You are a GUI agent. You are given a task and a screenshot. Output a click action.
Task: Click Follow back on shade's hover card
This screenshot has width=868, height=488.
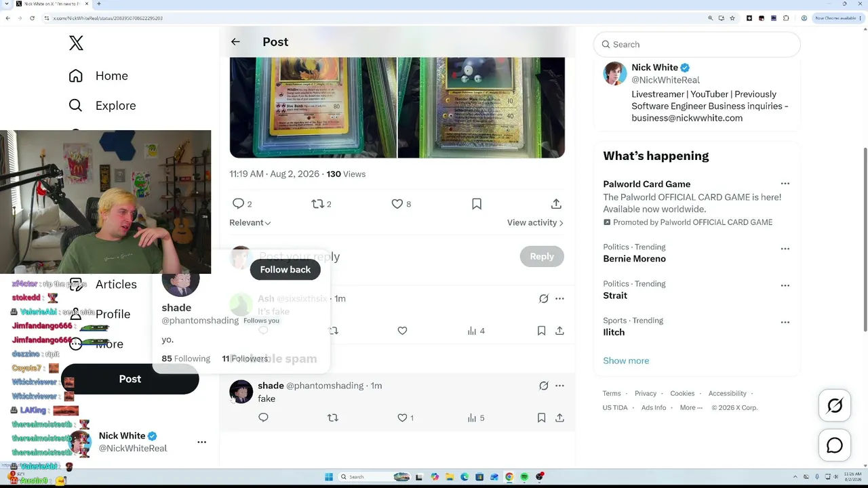pyautogui.click(x=285, y=270)
